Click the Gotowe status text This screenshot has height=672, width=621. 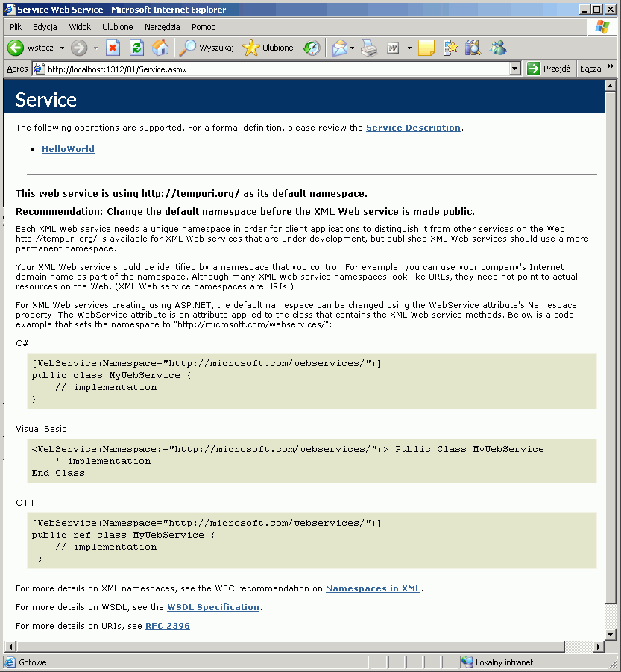(33, 662)
